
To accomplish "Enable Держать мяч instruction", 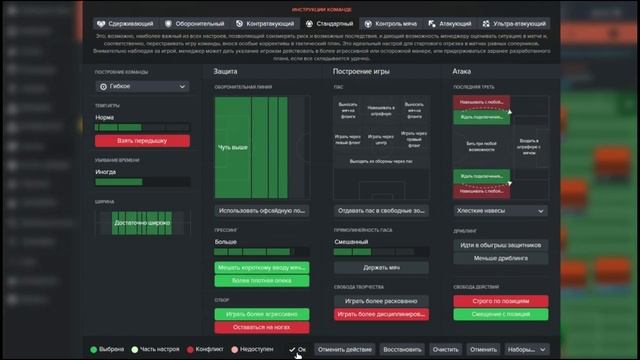I will pyautogui.click(x=381, y=268).
